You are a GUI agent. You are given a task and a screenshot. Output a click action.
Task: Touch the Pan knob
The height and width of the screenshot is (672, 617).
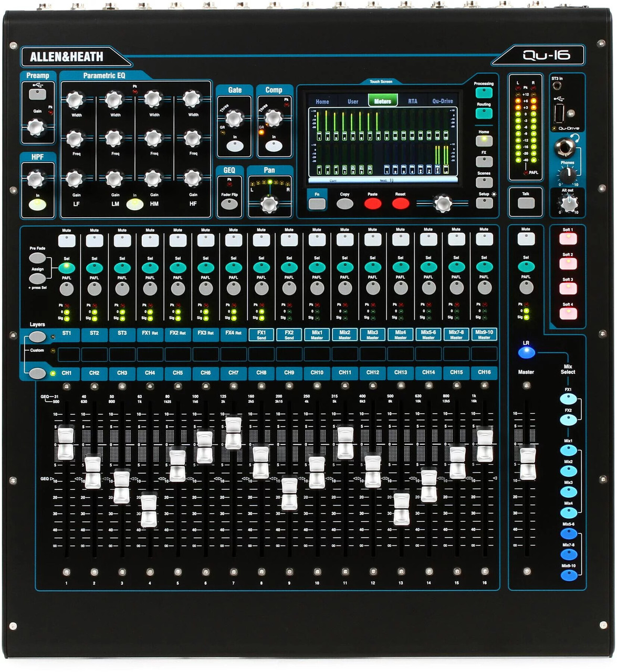tap(269, 205)
